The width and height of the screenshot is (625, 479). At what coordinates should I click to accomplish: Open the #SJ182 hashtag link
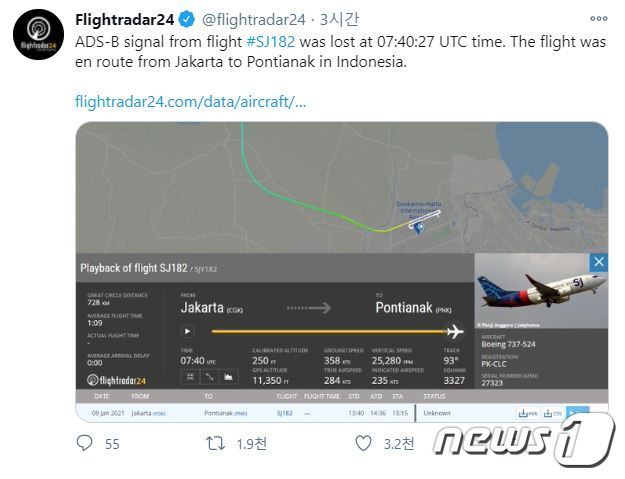270,41
